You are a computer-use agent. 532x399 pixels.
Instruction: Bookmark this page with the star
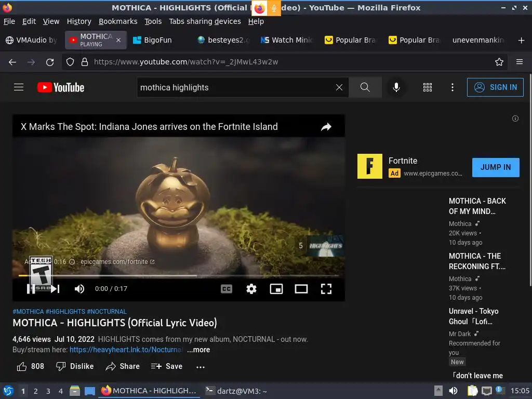point(499,62)
